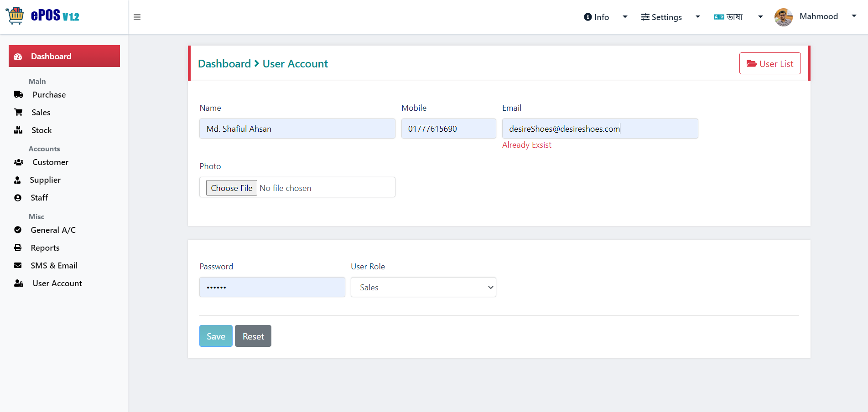The height and width of the screenshot is (412, 868).
Task: Click the Stock boxes icon
Action: 18,130
